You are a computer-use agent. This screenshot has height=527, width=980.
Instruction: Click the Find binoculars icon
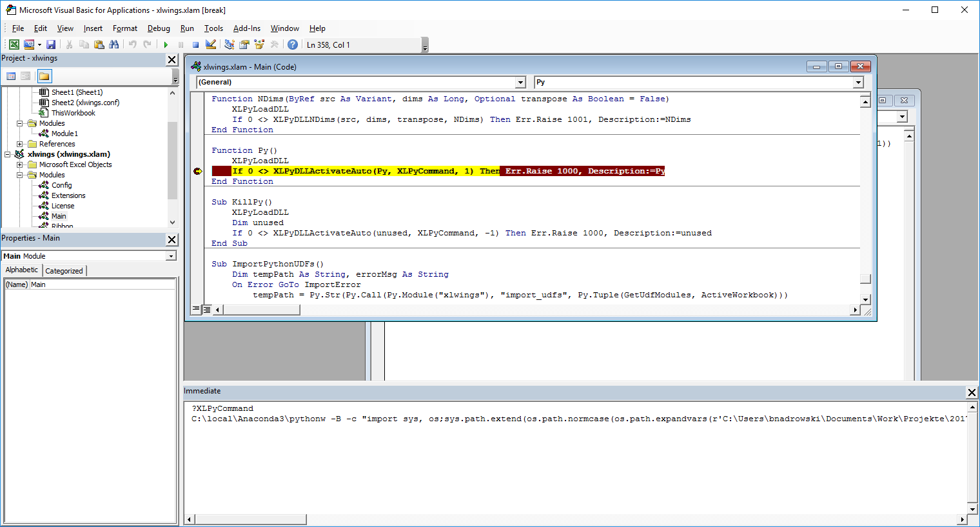coord(113,44)
